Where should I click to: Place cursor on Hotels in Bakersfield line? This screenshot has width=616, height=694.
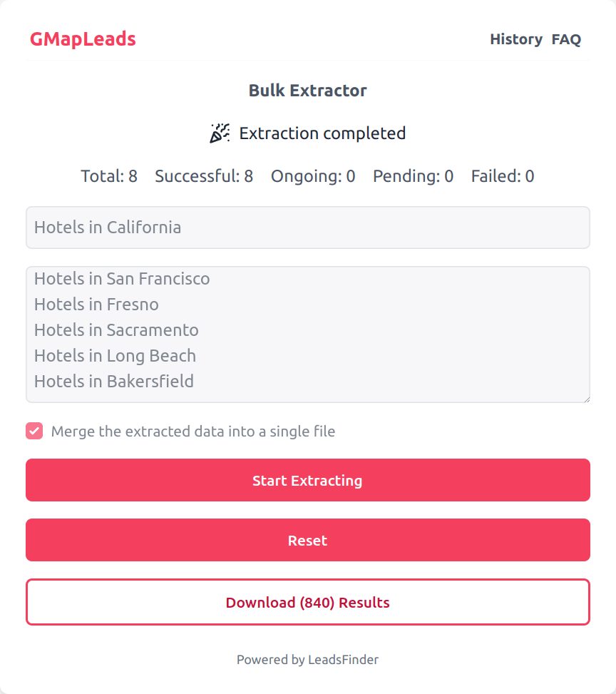(x=114, y=382)
